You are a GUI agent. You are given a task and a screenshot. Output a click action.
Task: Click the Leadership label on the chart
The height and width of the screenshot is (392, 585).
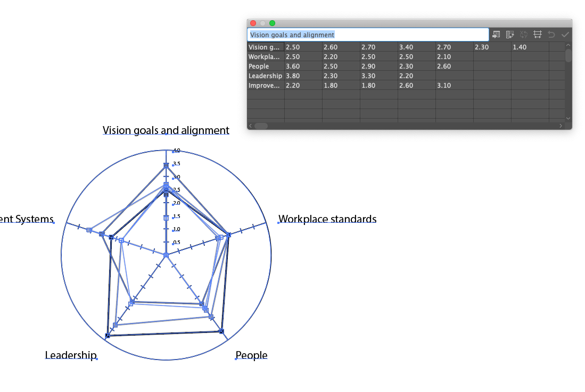(71, 355)
